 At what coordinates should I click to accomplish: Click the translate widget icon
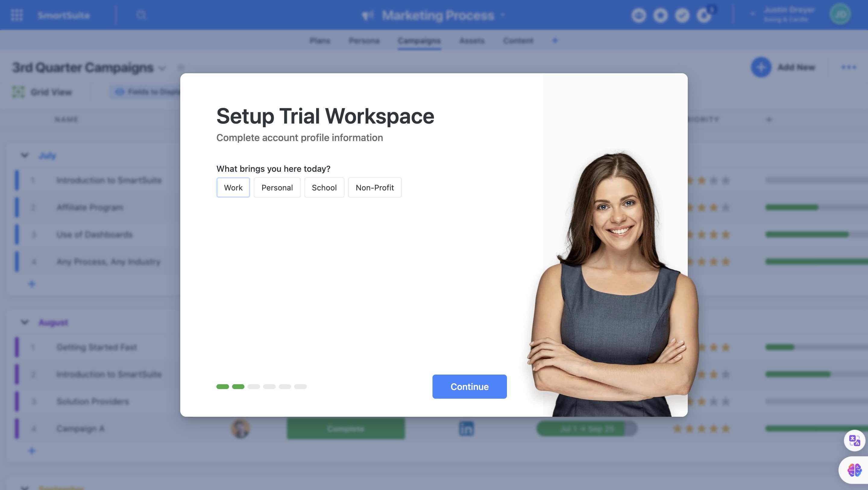(854, 441)
